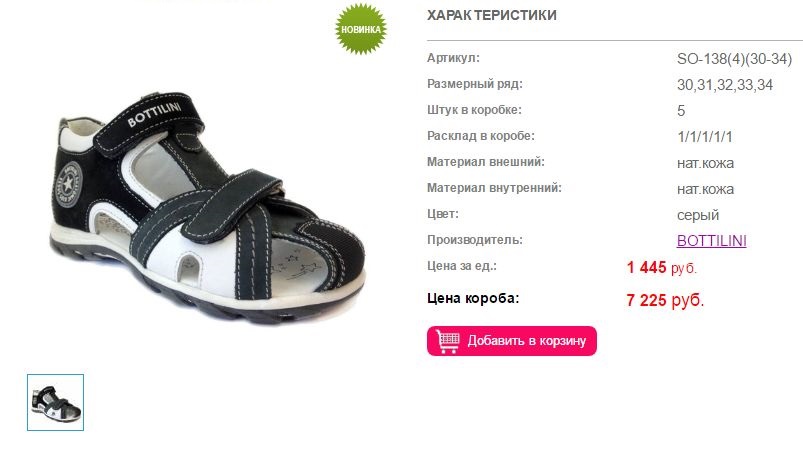Click the Материал внутренний label

[494, 188]
